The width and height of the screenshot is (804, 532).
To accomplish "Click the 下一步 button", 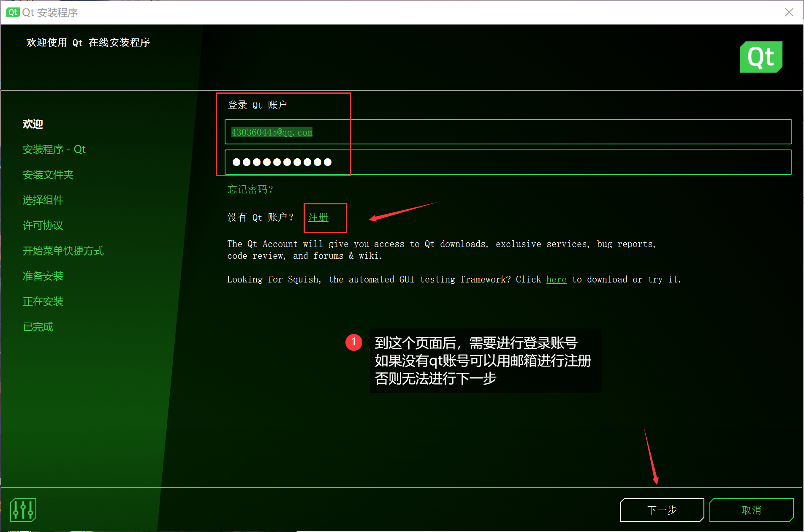I will click(x=662, y=510).
